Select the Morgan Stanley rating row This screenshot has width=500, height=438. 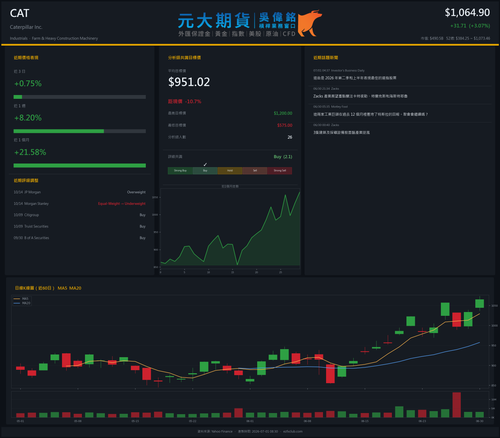coord(80,203)
